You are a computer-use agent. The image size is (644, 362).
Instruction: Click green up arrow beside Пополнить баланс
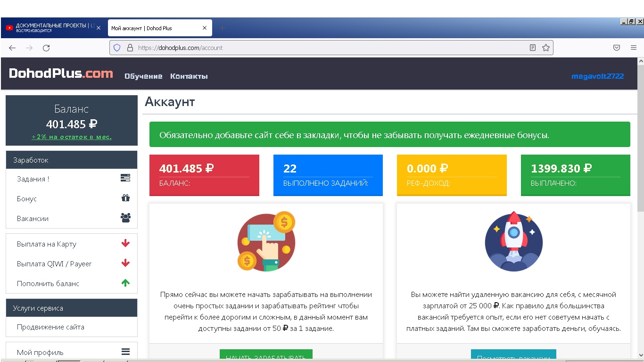(125, 283)
